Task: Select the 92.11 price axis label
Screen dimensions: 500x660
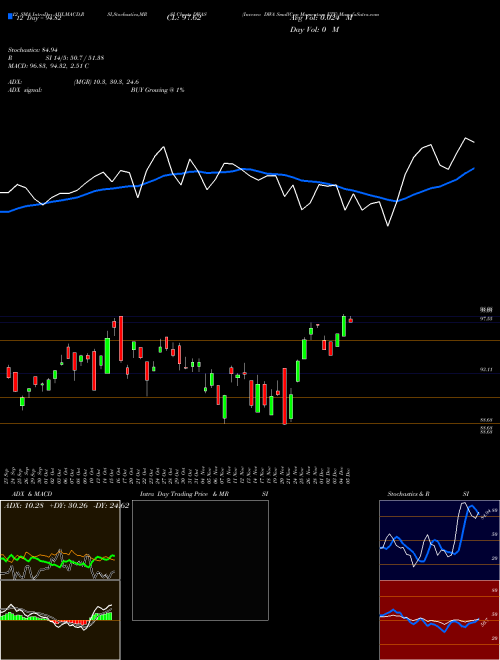Action: tap(487, 369)
